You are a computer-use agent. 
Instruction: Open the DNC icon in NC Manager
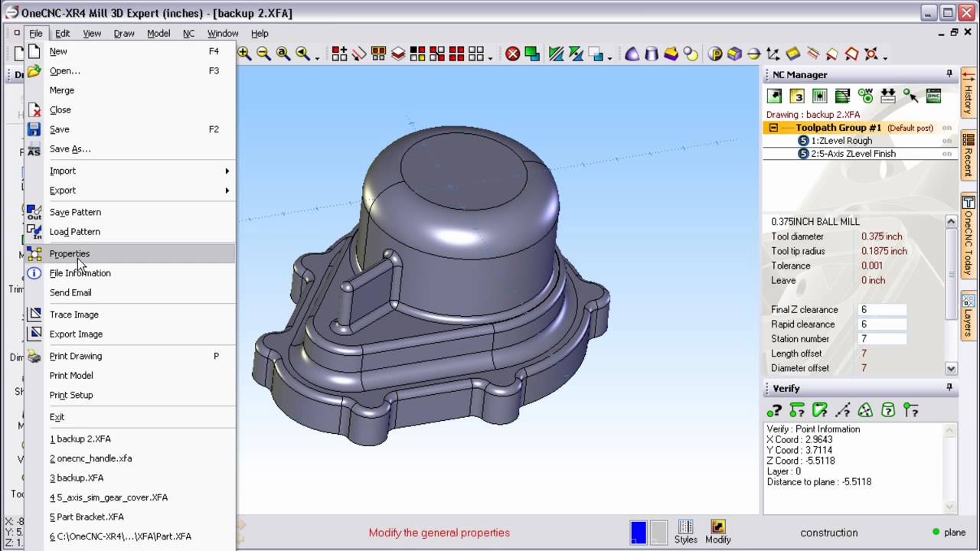point(933,96)
